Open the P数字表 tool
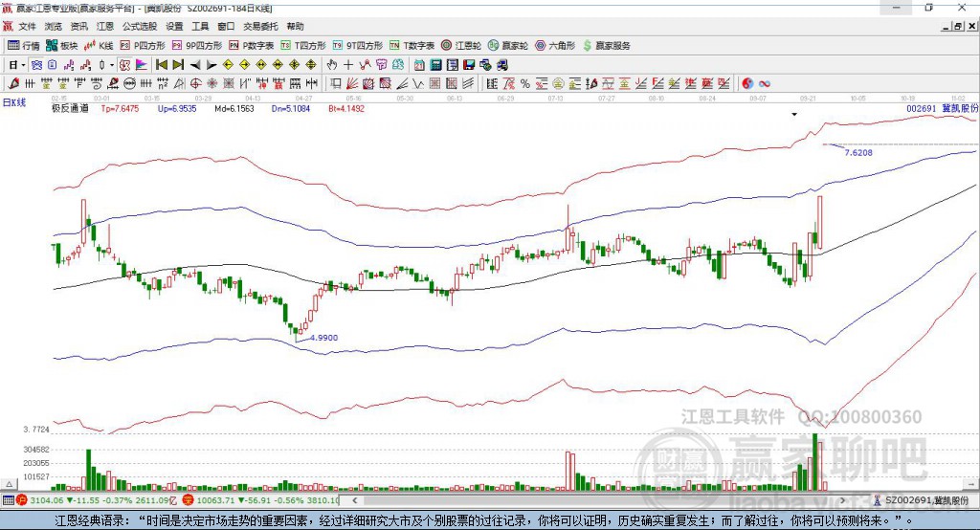Image resolution: width=980 pixels, height=530 pixels. pos(252,46)
